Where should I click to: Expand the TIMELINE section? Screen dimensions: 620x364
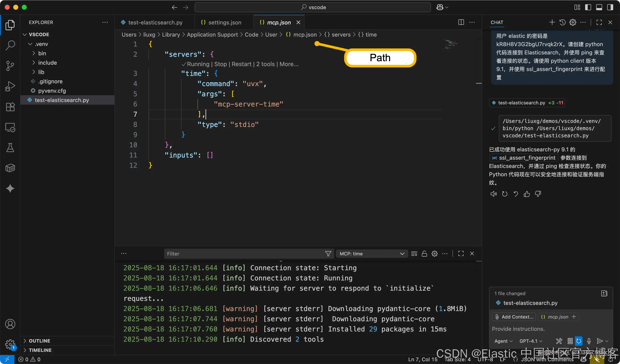[x=67, y=350]
